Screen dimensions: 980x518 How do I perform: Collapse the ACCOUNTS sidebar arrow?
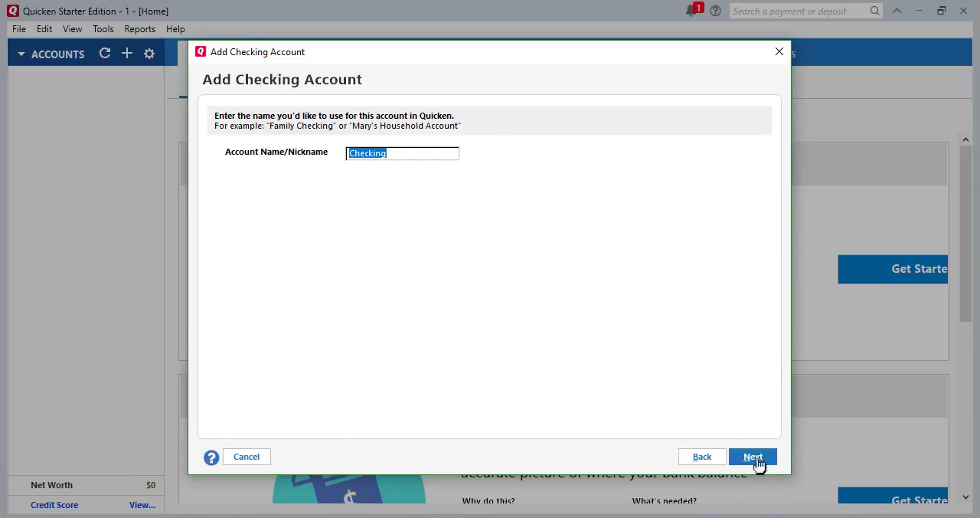click(x=21, y=54)
